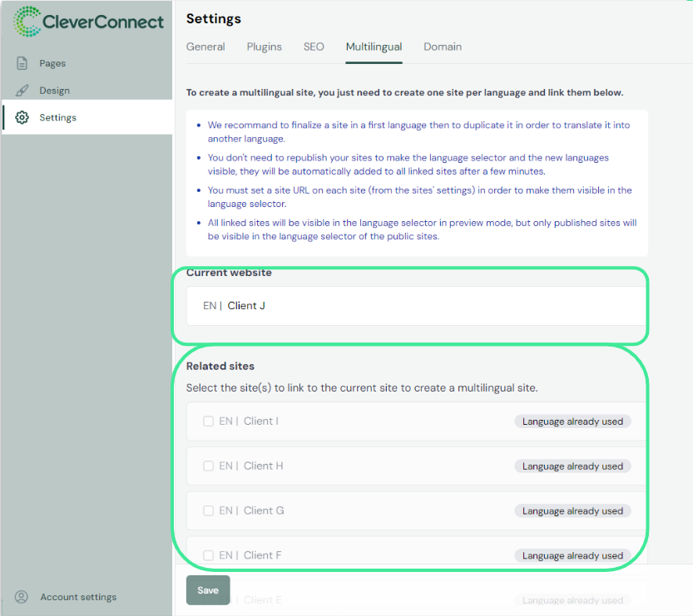Open the Plugins tab
Screen dimensions: 693x616
click(x=264, y=47)
